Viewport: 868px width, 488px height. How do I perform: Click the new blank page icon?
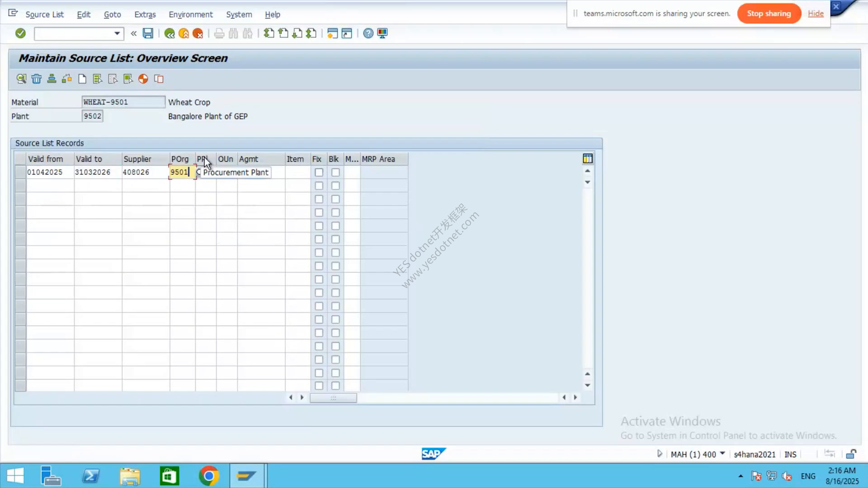click(82, 79)
